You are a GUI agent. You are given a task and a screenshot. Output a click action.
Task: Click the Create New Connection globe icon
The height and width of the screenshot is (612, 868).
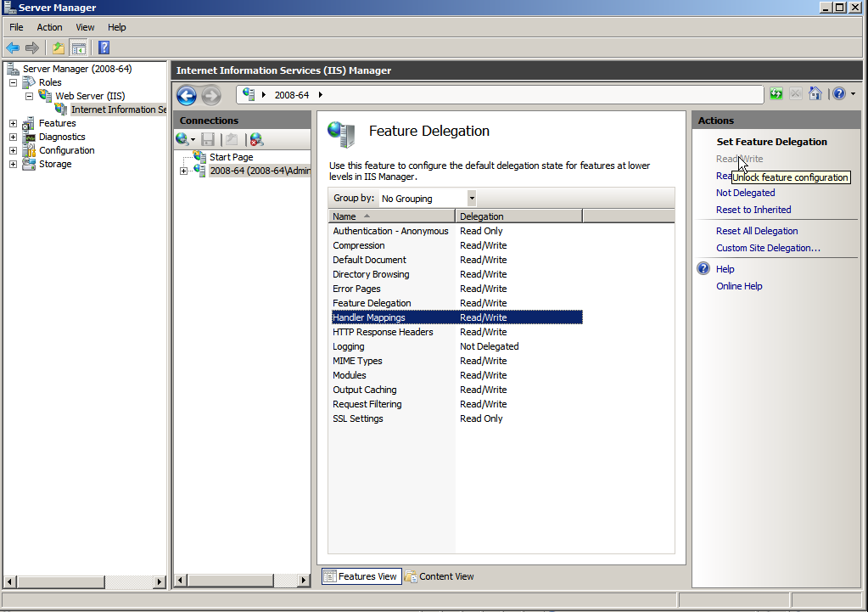(x=182, y=139)
